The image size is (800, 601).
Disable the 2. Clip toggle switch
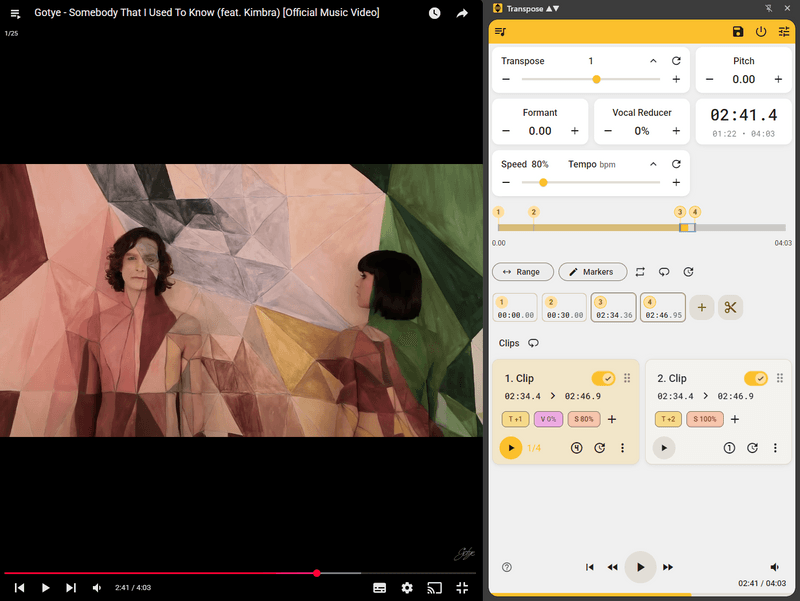pos(756,378)
